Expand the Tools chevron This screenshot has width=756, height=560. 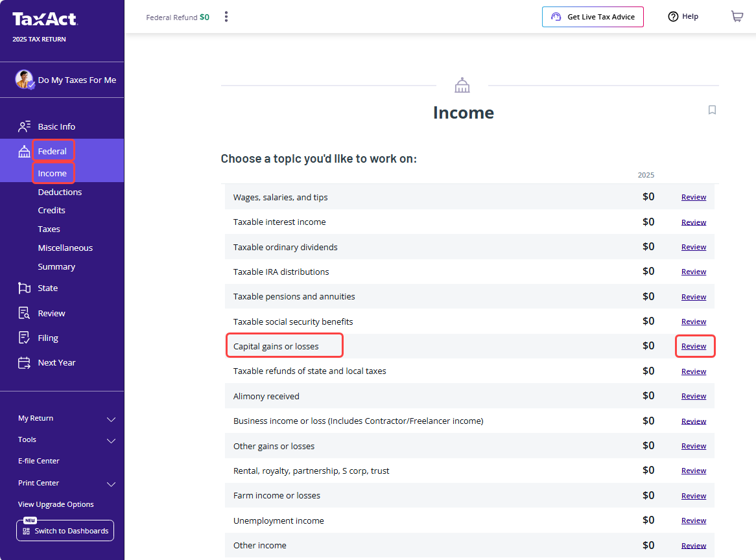point(111,440)
